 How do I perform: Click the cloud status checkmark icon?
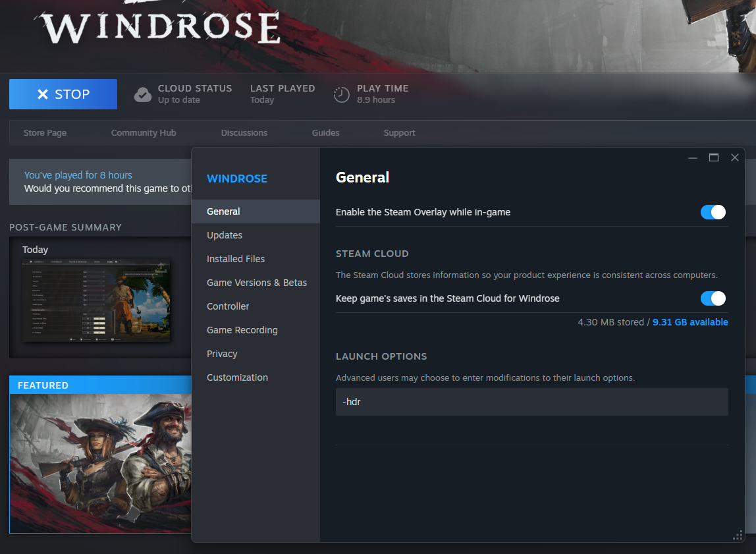(x=143, y=94)
